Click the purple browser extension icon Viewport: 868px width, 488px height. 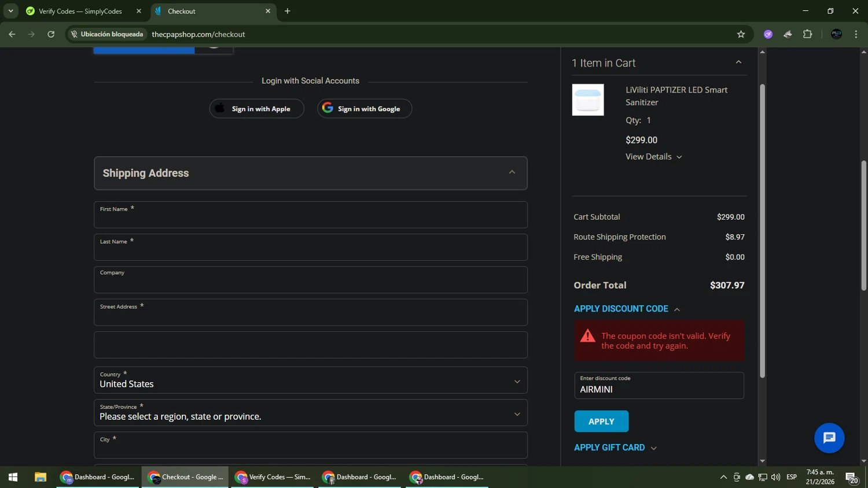(768, 34)
